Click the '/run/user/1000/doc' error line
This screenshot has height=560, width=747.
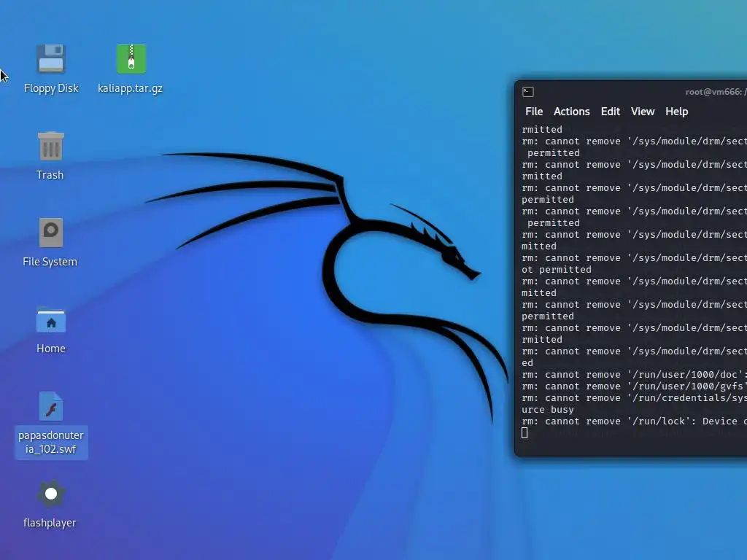634,375
